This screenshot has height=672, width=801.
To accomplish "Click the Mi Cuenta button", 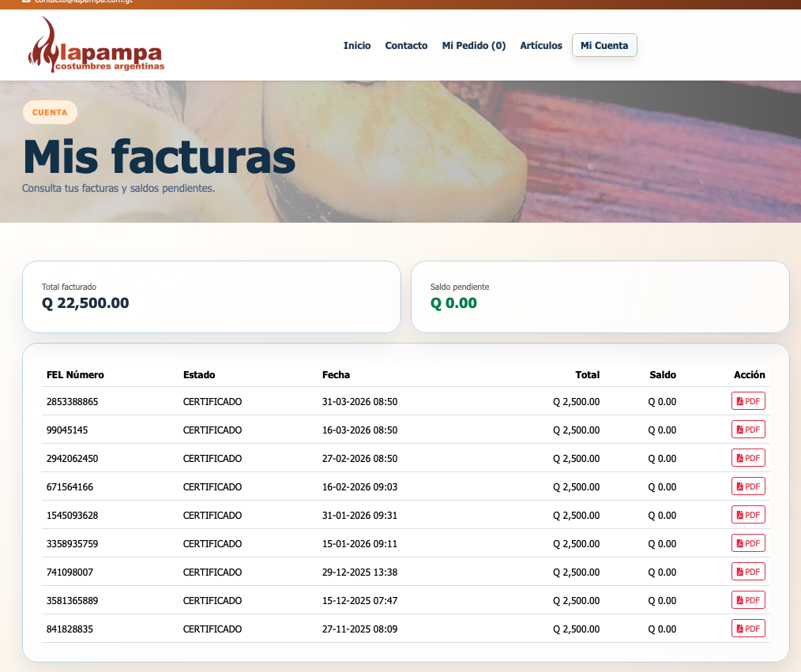I will [604, 45].
